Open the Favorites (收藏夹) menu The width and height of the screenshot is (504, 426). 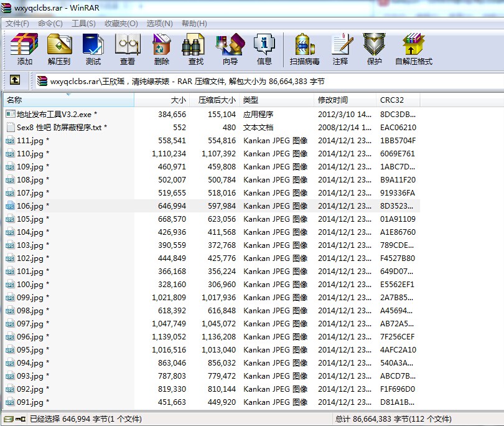121,24
